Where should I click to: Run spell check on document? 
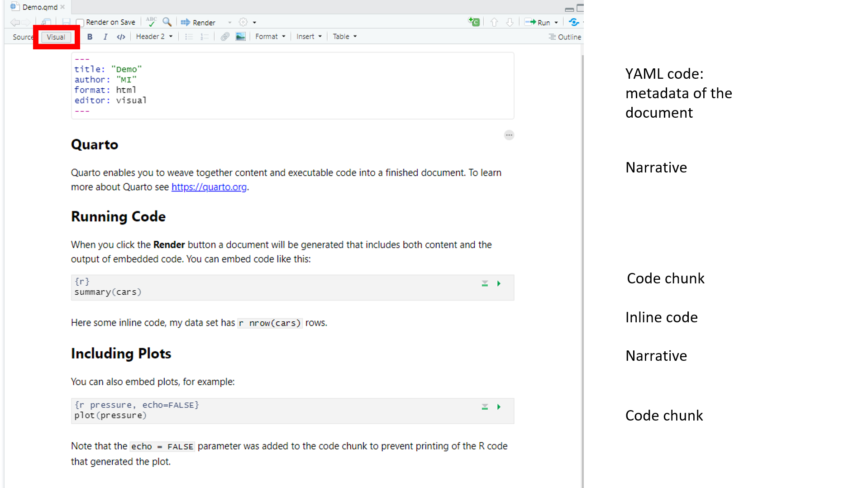(x=151, y=22)
